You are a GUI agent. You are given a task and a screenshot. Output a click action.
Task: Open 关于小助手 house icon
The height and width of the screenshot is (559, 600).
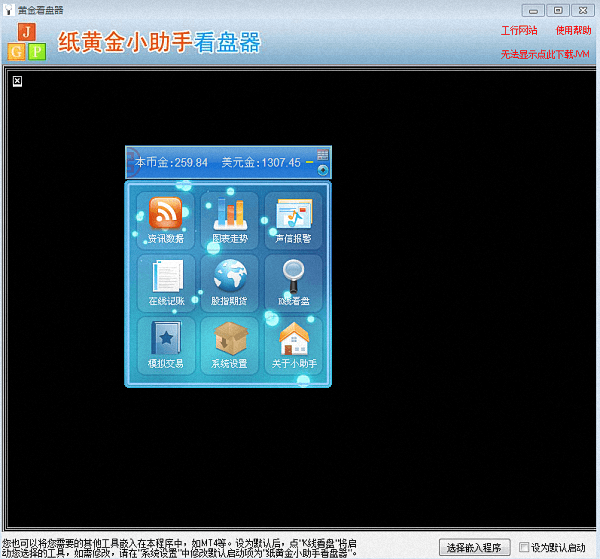(293, 345)
